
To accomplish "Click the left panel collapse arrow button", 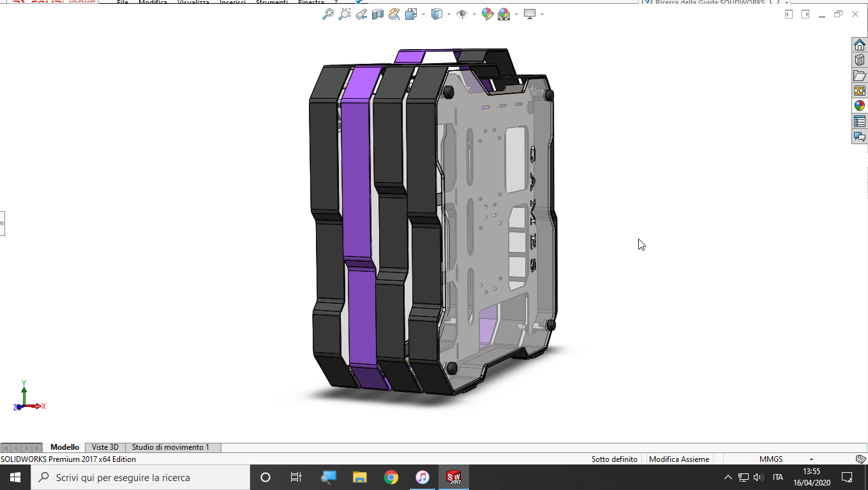I will pos(789,14).
